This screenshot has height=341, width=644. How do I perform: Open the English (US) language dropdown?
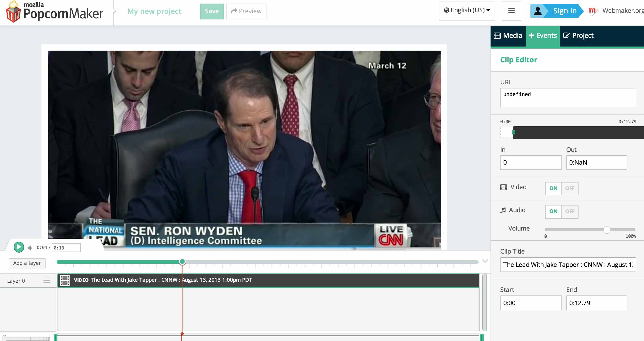click(x=467, y=11)
